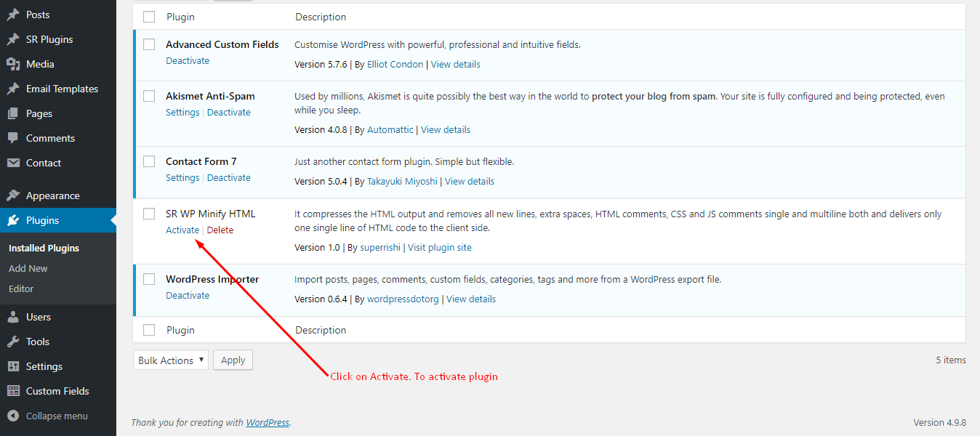The width and height of the screenshot is (980, 436).
Task: Open plugin Editor submenu
Action: [21, 288]
